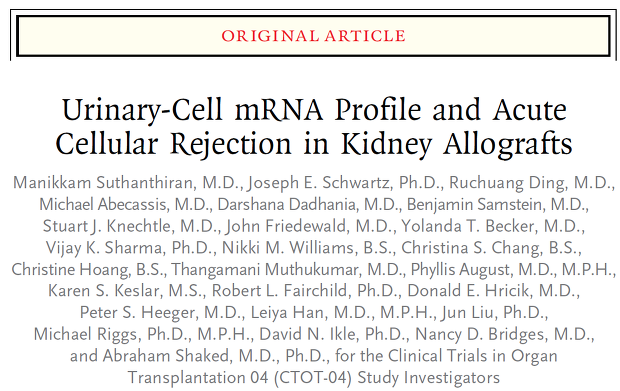Viewport: 620px width, 391px height.
Task: Click author Abraham Shaked
Action: (166, 356)
